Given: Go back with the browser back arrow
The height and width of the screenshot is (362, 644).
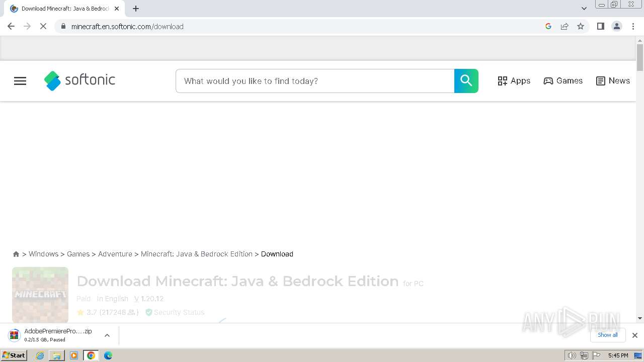Looking at the screenshot, I should coord(11,26).
